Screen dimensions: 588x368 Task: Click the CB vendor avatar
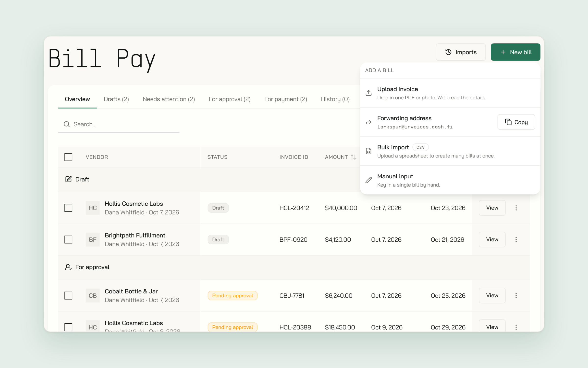tap(93, 295)
